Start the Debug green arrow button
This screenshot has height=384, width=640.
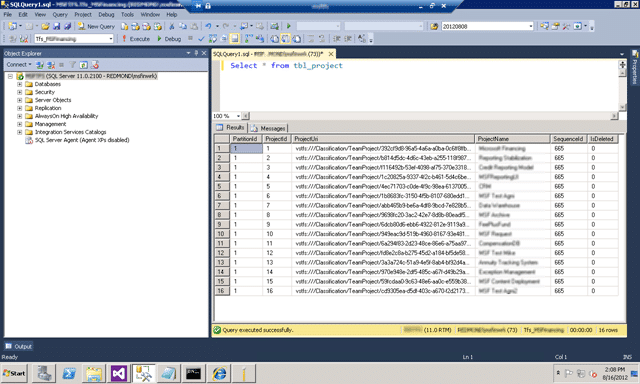coord(169,39)
